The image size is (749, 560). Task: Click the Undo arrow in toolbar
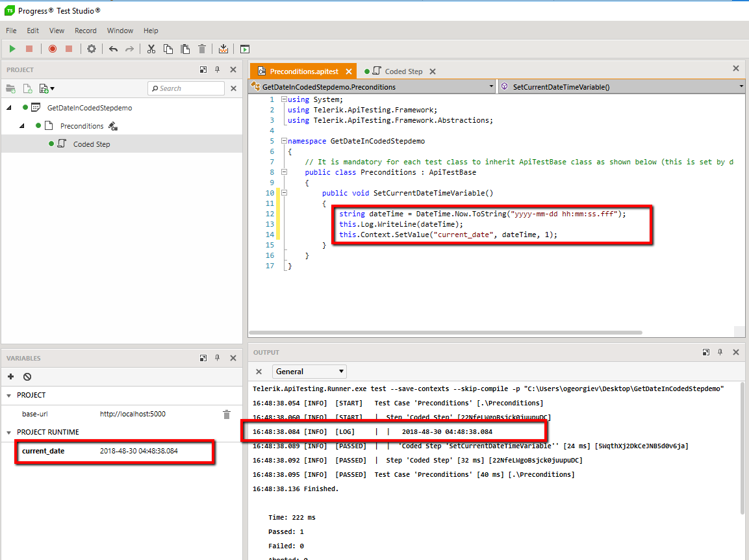pos(113,49)
